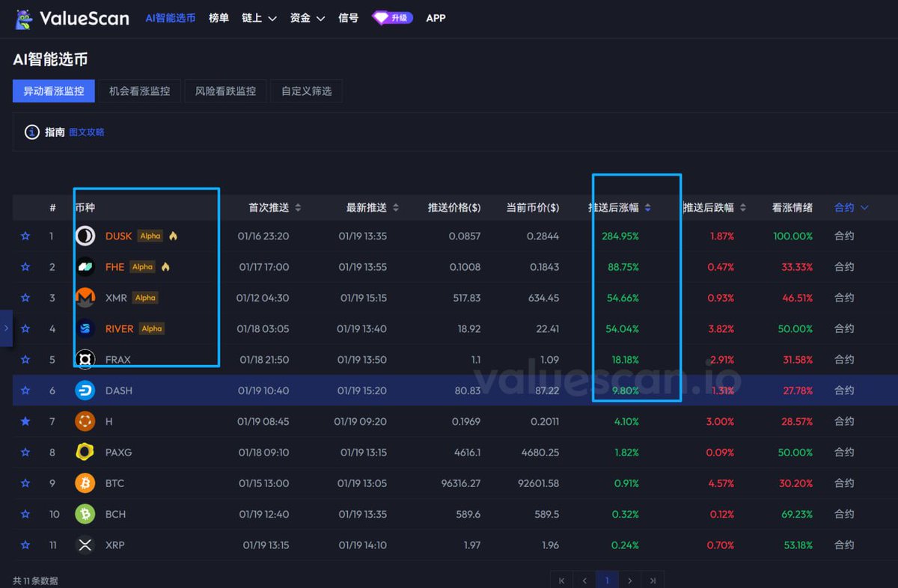
Task: Click the Alpha tag on XMR
Action: [145, 298]
